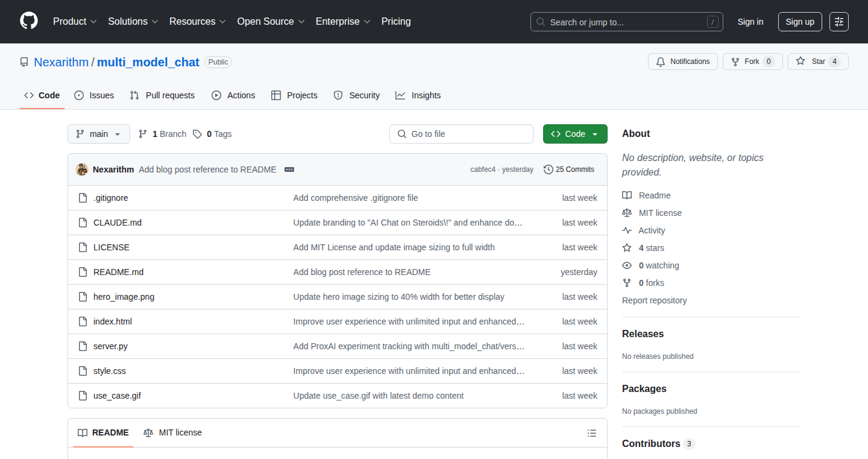
Task: Click the .gitignore file icon
Action: pyautogui.click(x=83, y=198)
